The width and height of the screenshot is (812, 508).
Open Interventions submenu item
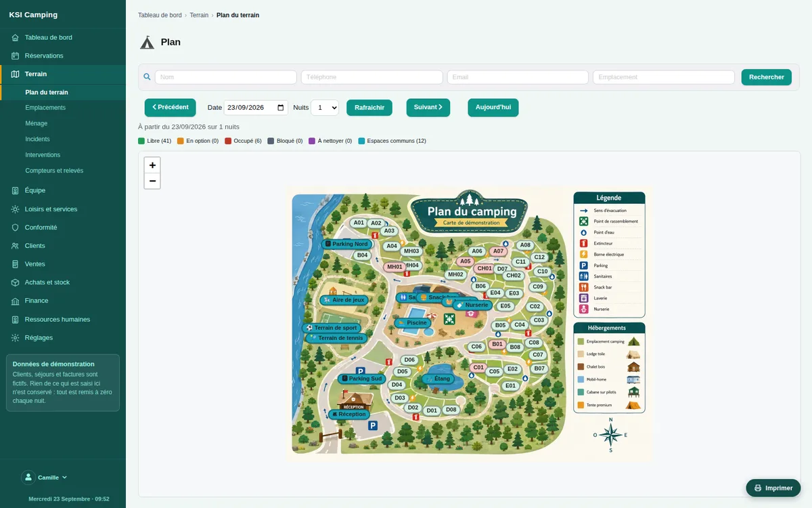coord(43,155)
